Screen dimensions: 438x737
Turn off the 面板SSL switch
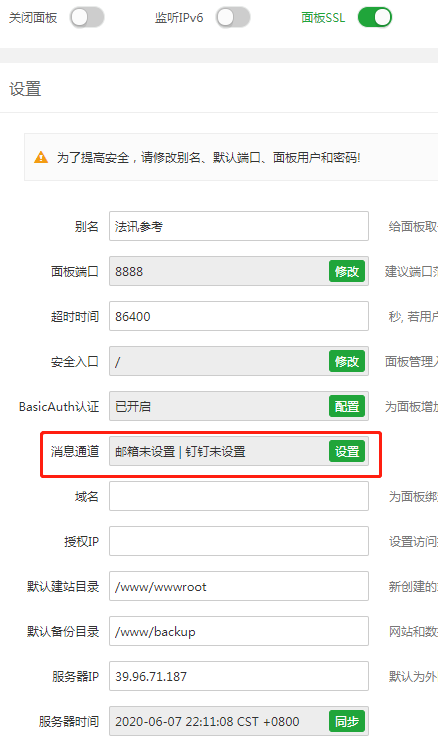(375, 18)
